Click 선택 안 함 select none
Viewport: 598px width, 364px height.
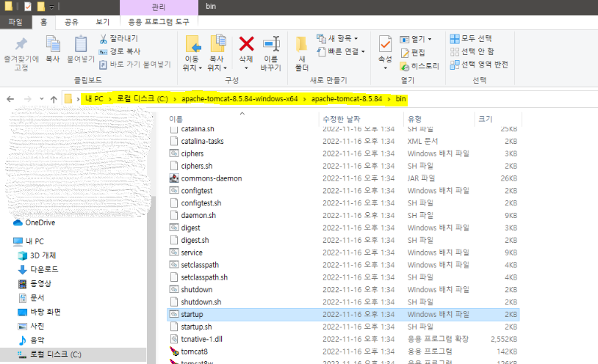[x=472, y=51]
